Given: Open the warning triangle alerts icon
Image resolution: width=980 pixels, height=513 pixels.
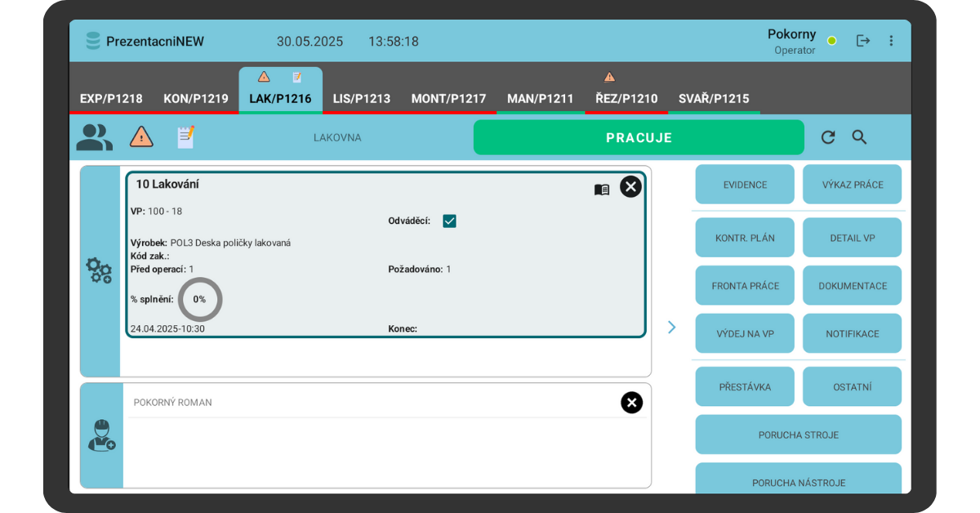Looking at the screenshot, I should click(x=141, y=137).
